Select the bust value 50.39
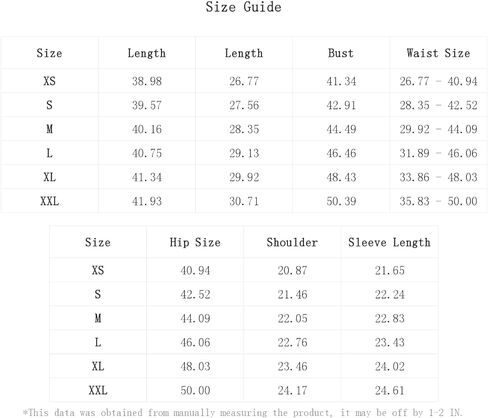The height and width of the screenshot is (418, 488). click(x=341, y=201)
